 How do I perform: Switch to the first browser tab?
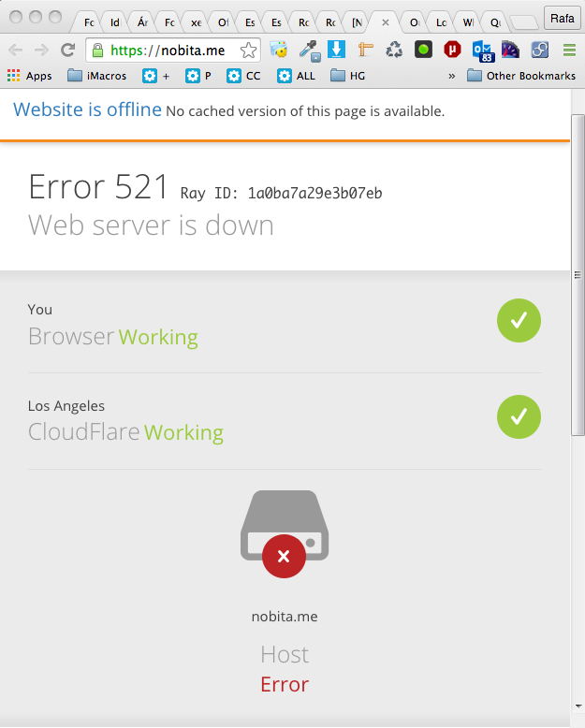(88, 21)
